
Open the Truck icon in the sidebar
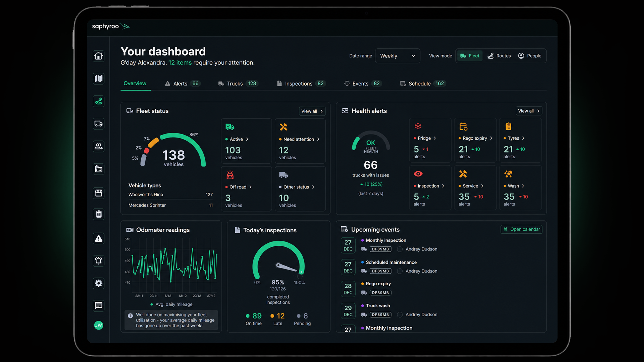point(98,124)
